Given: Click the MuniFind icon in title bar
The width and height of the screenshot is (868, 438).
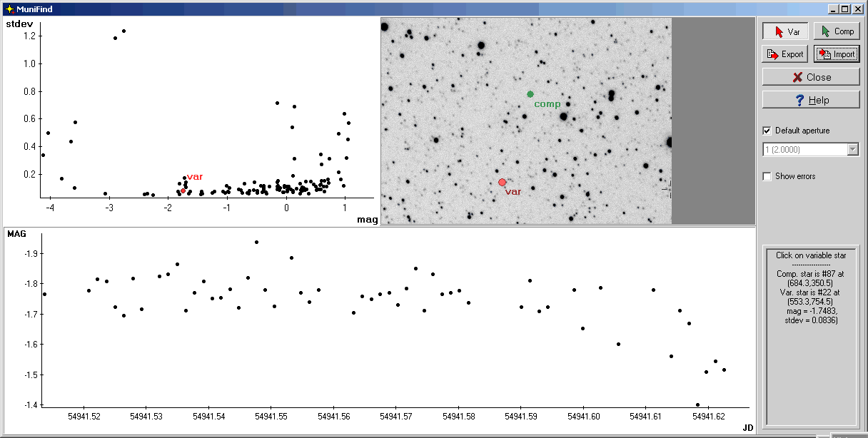Looking at the screenshot, I should point(9,9).
